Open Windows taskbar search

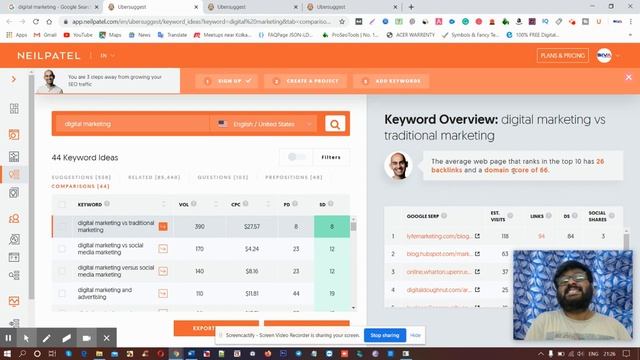[x=22, y=353]
